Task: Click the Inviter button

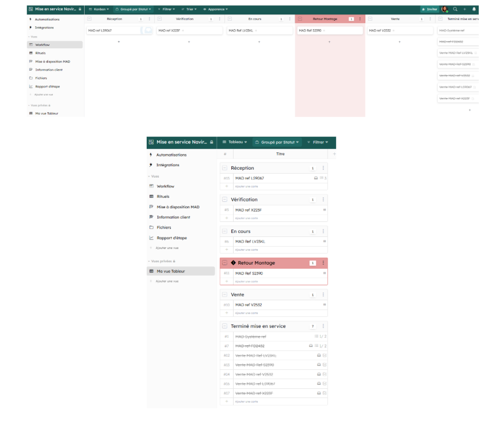Action: point(429,9)
